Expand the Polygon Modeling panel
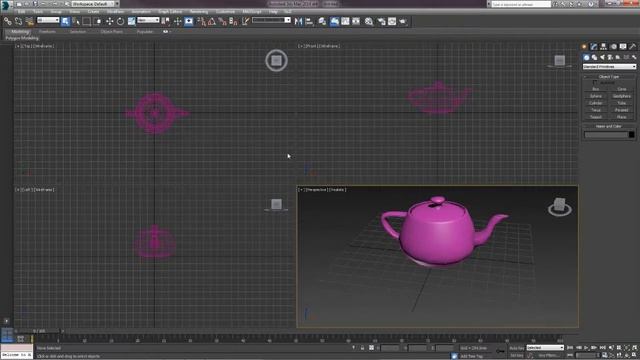640x360 pixels. [x=22, y=38]
